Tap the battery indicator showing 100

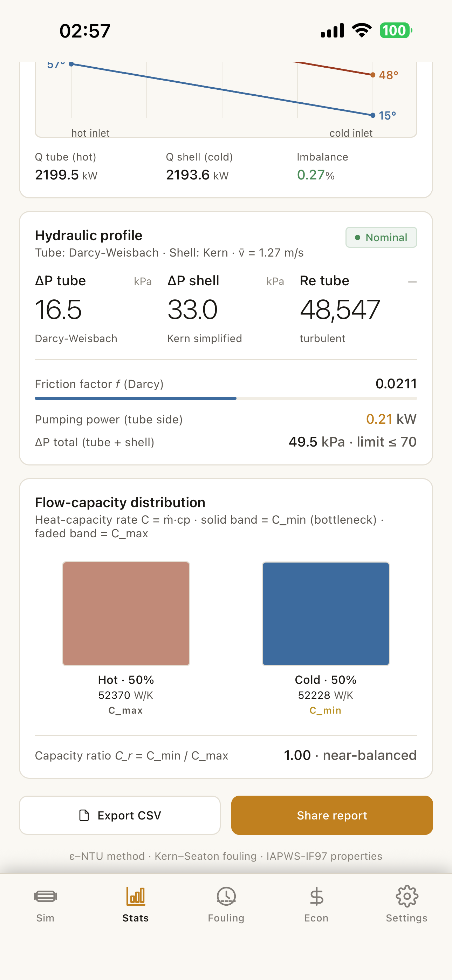[x=396, y=30]
